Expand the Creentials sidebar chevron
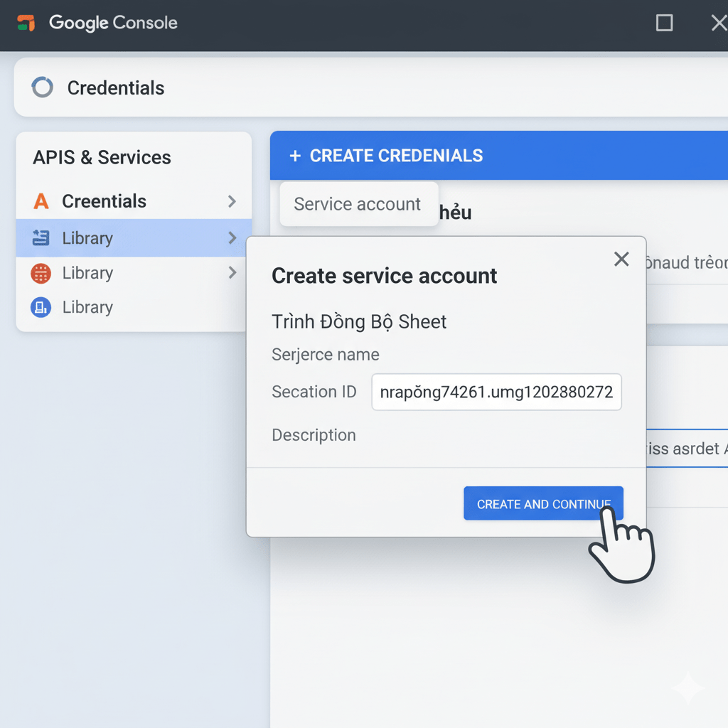 (232, 201)
